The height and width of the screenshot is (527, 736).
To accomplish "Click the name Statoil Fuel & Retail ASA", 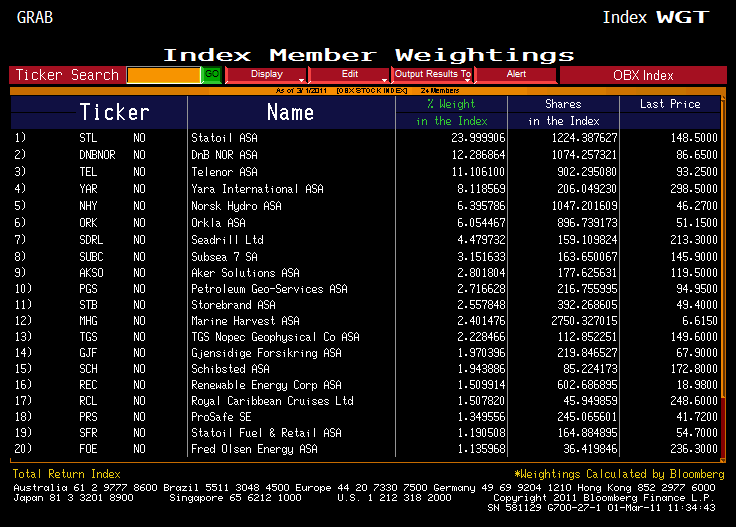I will 266,433.
